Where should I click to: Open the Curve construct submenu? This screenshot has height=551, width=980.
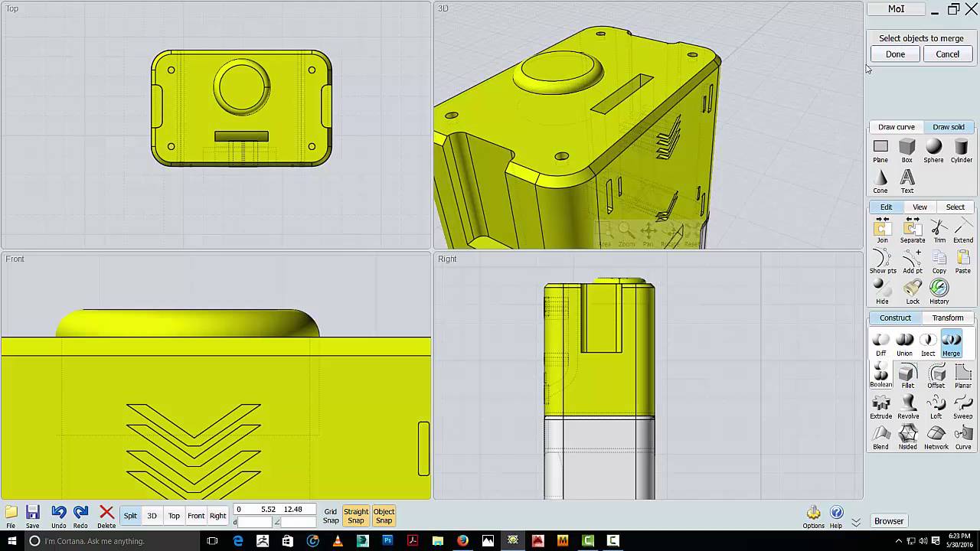[x=963, y=437]
